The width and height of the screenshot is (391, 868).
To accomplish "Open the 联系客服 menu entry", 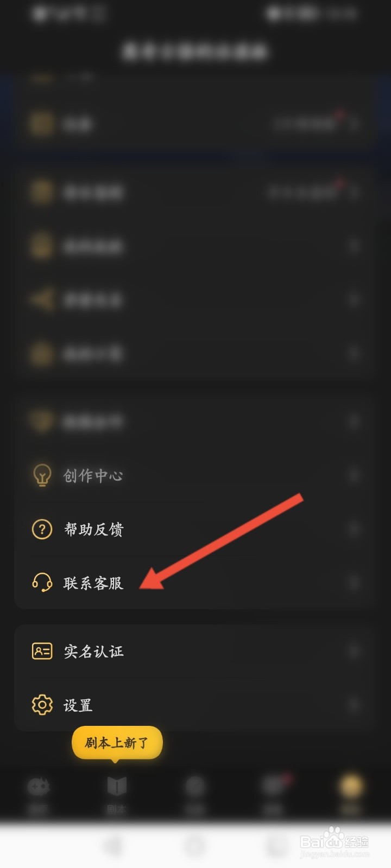I will tap(195, 583).
